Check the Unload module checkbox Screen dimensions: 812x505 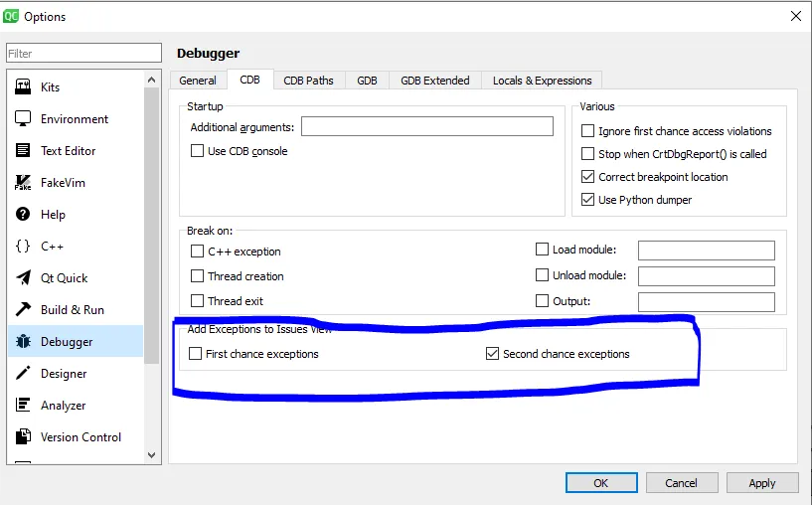point(542,275)
